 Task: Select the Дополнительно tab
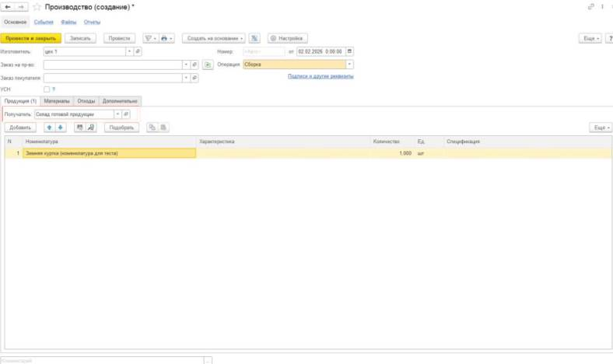pos(120,101)
